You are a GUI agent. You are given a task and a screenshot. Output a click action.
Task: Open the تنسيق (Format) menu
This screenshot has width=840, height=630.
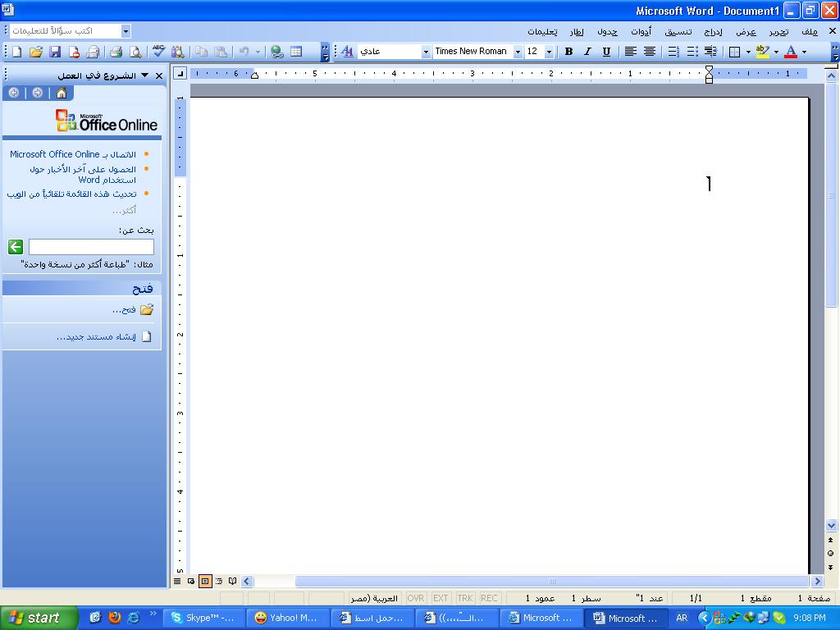(x=678, y=32)
